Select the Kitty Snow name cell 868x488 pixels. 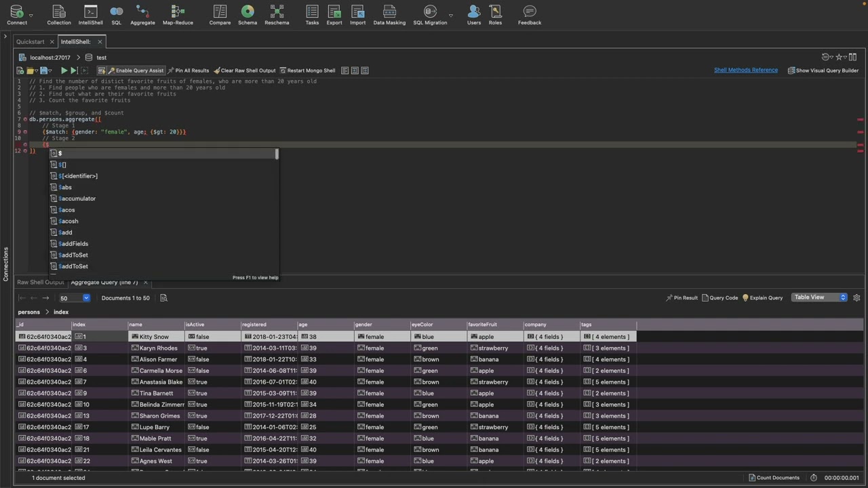pyautogui.click(x=157, y=337)
